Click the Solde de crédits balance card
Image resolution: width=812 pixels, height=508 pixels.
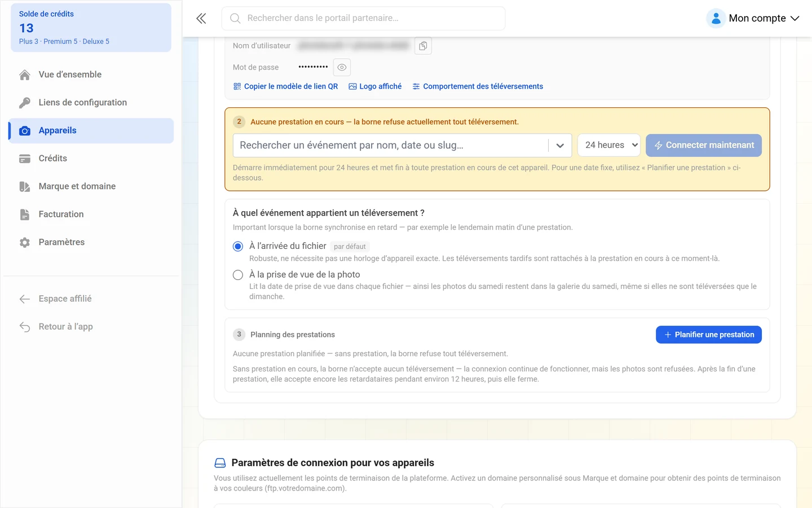point(91,28)
